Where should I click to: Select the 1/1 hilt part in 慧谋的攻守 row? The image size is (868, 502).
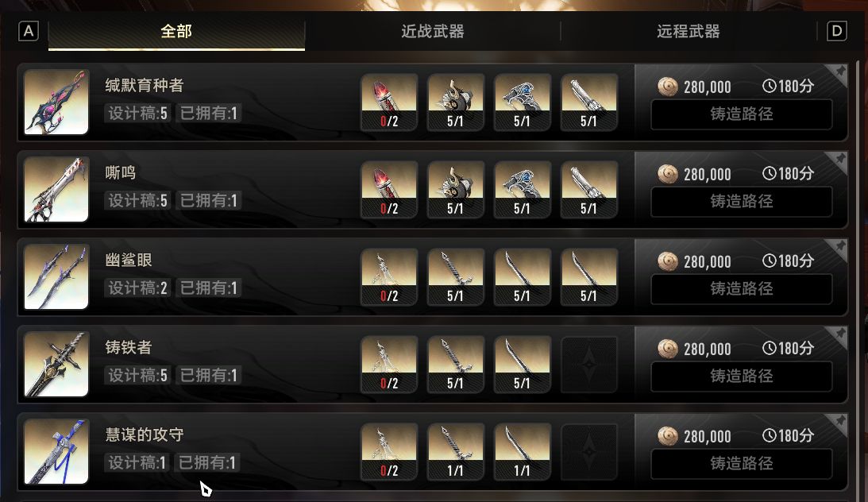pyautogui.click(x=456, y=452)
